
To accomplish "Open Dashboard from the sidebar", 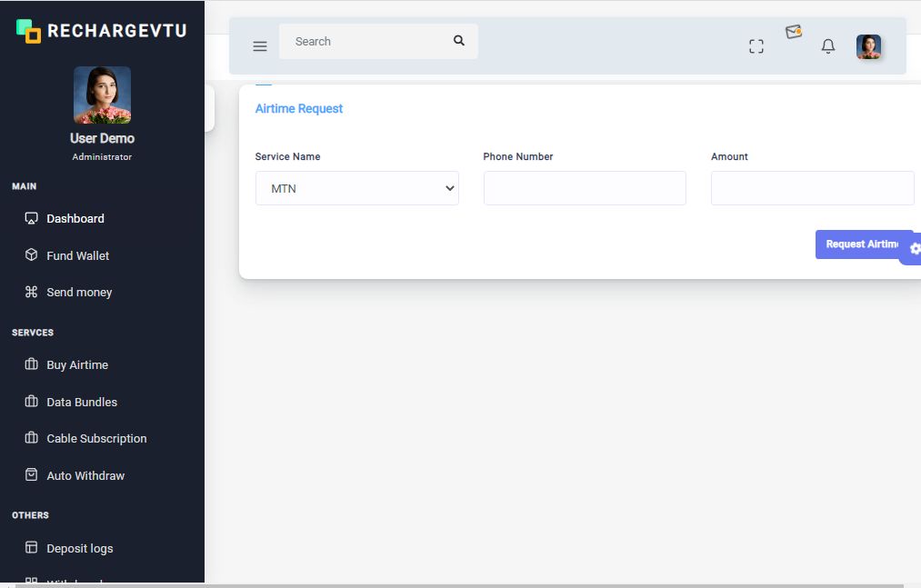I will click(x=75, y=218).
